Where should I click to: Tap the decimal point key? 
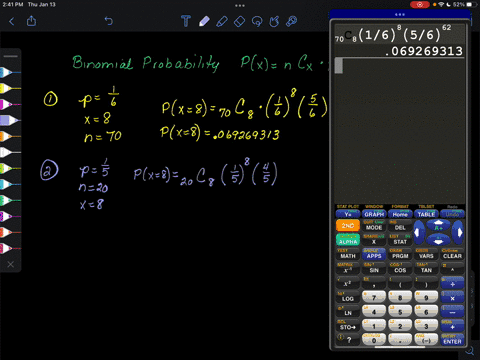(400, 340)
